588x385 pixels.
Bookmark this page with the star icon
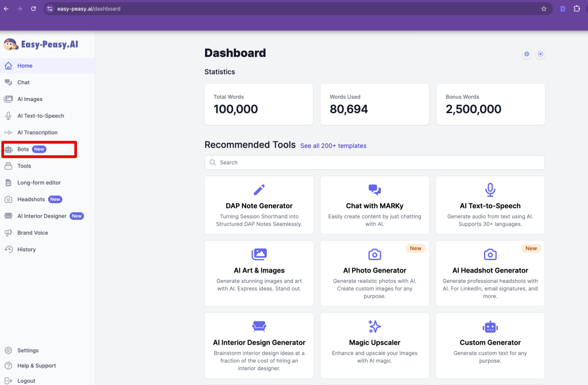pyautogui.click(x=544, y=9)
